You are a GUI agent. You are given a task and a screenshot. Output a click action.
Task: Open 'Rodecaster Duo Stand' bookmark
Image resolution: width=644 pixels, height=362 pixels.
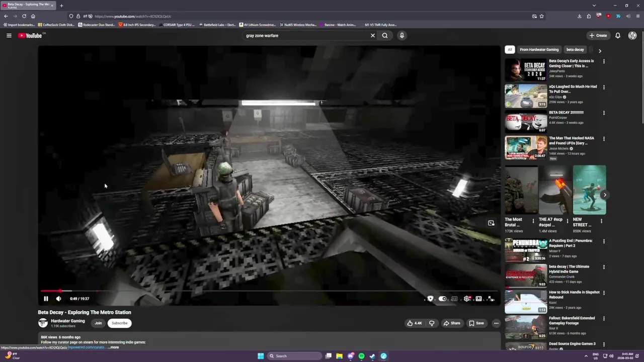[97, 25]
